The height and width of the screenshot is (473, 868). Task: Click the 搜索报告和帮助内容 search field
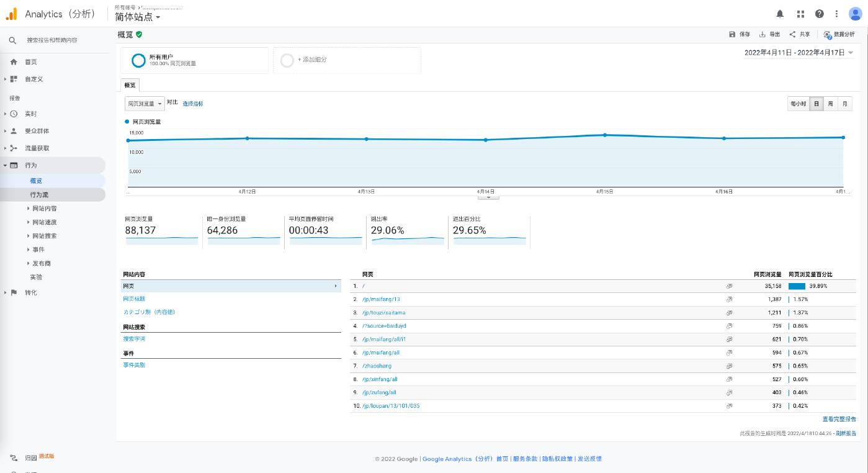[x=52, y=40]
